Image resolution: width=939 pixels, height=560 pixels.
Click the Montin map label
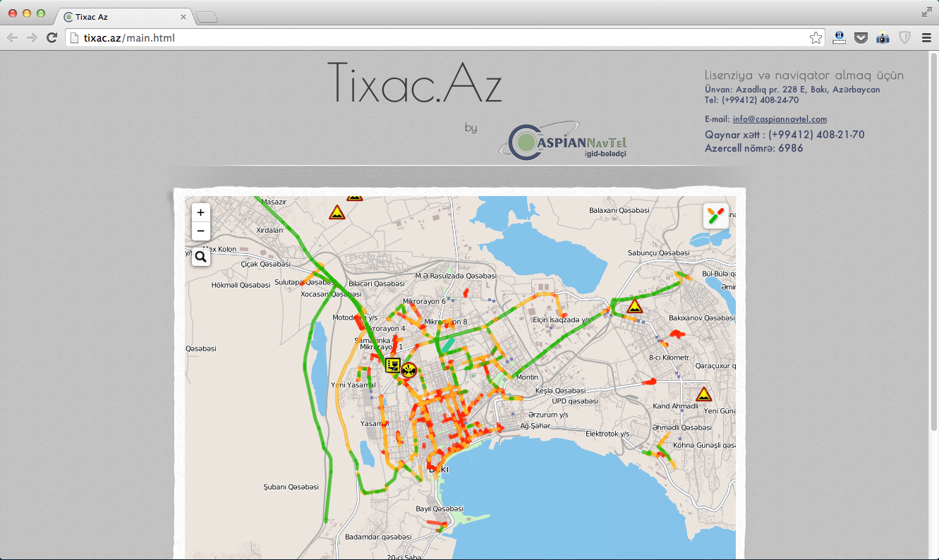tap(527, 377)
